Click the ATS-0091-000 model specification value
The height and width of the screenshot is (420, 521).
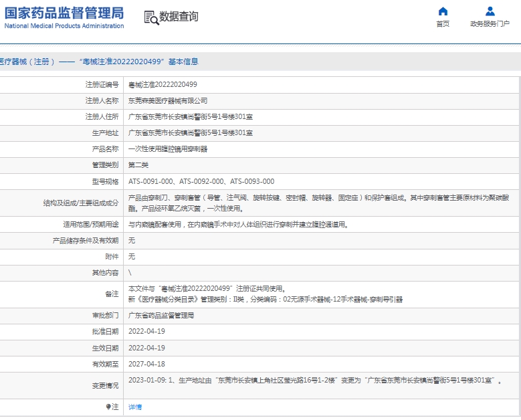pos(201,181)
